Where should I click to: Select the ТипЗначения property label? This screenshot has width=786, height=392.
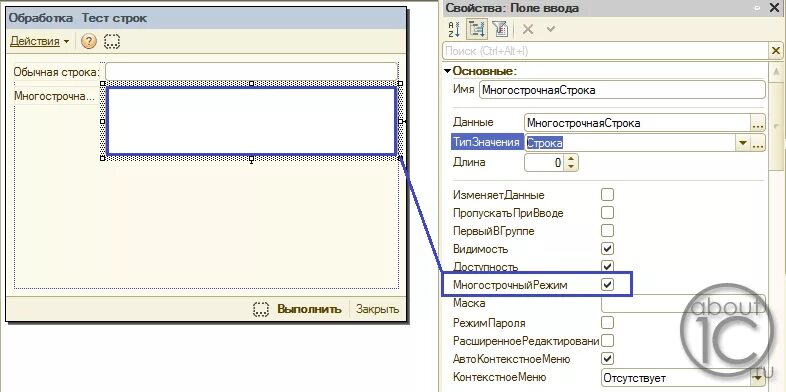point(486,142)
